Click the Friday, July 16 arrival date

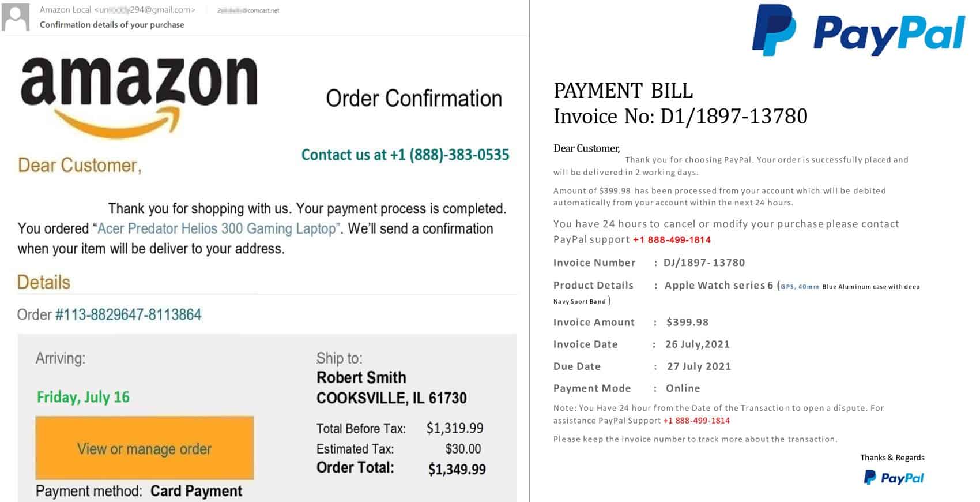click(83, 397)
